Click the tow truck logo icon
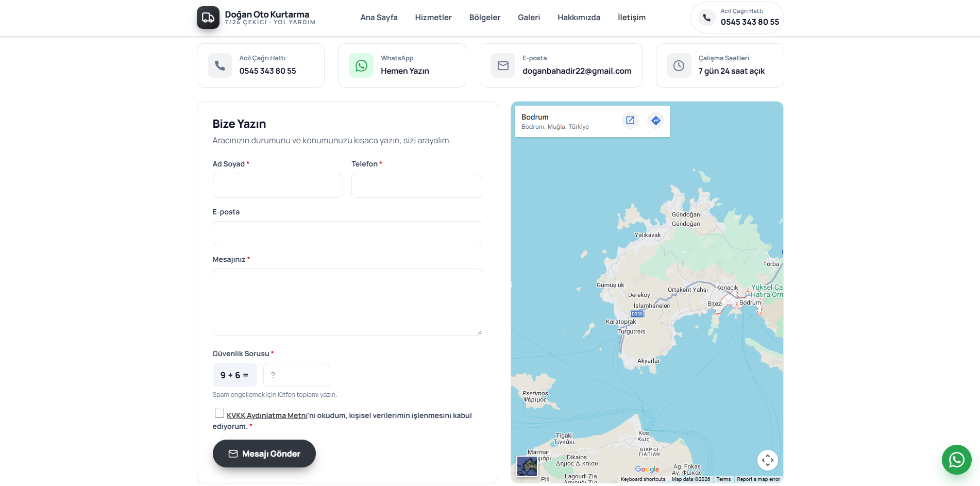 click(208, 18)
